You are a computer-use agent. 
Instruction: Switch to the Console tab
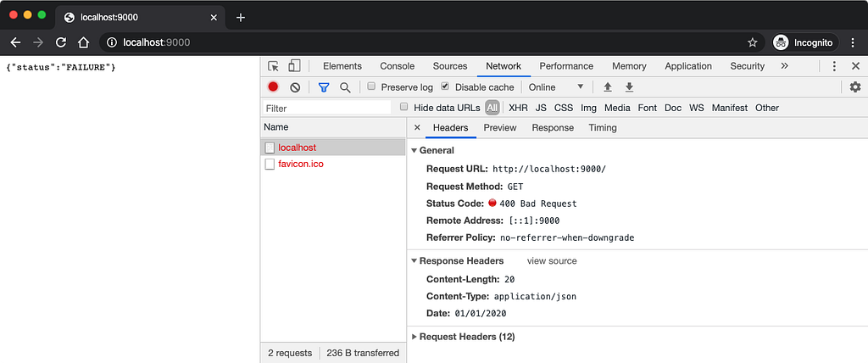click(x=397, y=66)
